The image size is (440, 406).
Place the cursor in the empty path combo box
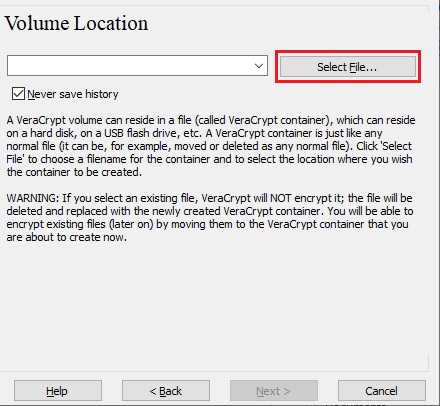(x=130, y=66)
